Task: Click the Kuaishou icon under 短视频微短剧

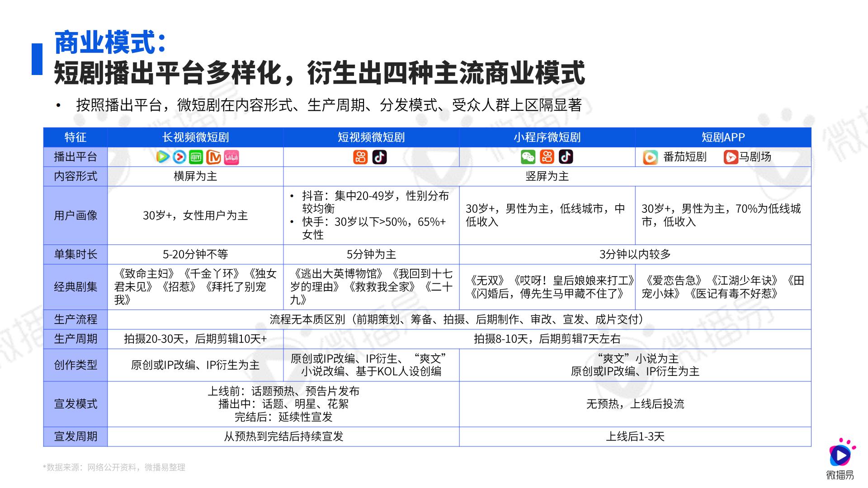Action: pyautogui.click(x=360, y=157)
